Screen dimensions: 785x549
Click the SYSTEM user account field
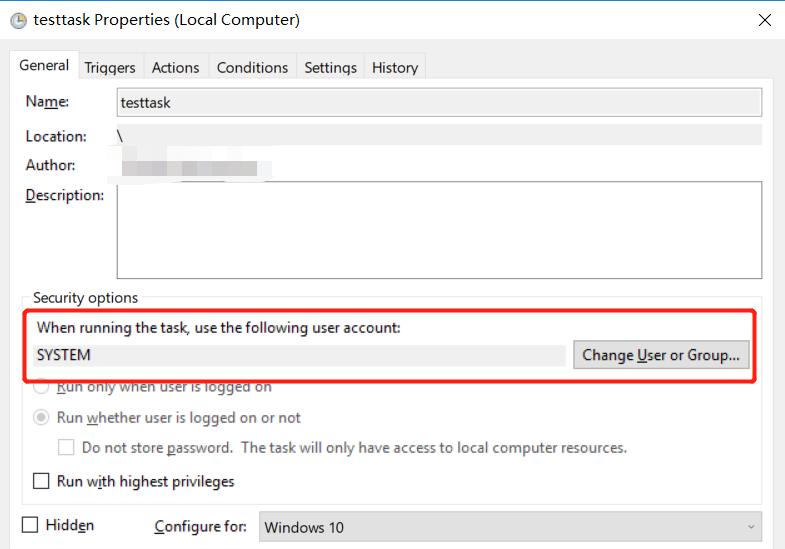(x=300, y=355)
